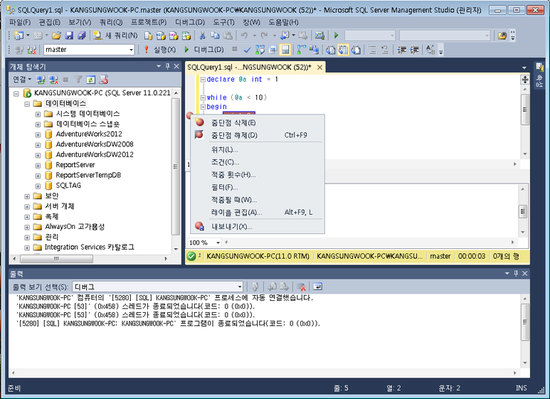Screen dimensions: 550x399
Task: Click the Cut scissors icon in the toolbar
Action: click(202, 35)
